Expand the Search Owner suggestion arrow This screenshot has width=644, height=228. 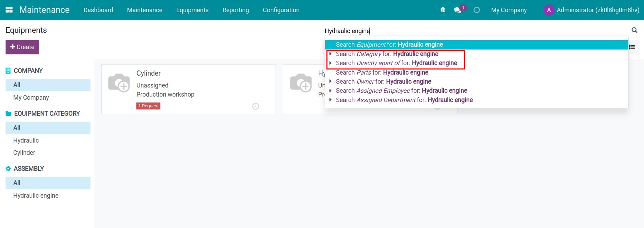(x=331, y=82)
